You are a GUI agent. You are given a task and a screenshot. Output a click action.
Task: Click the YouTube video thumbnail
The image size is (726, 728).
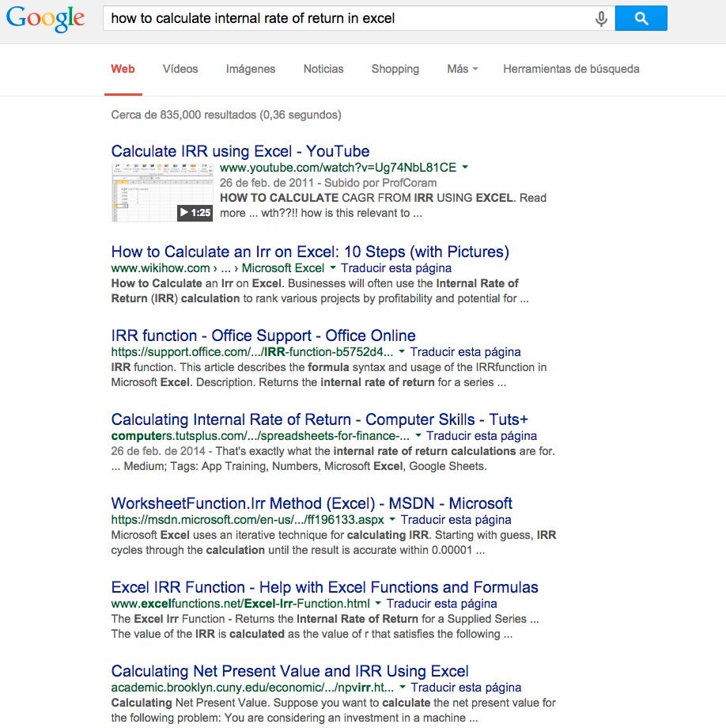point(162,192)
